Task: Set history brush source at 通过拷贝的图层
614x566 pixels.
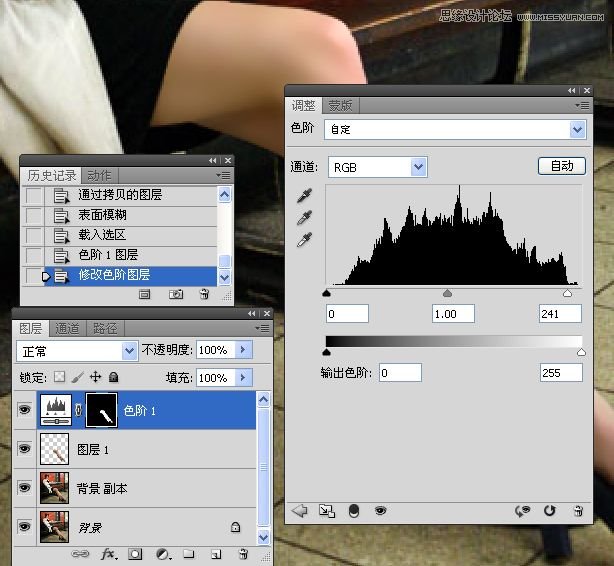Action: point(33,195)
